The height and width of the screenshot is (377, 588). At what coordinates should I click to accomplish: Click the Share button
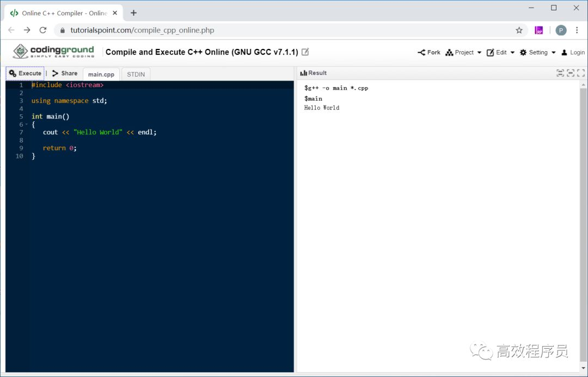(65, 73)
